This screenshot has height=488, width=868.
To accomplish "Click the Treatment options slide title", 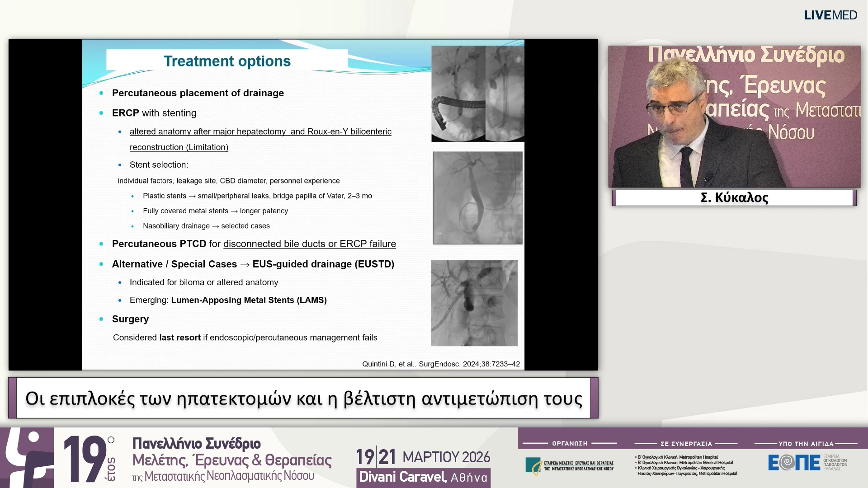I will [x=227, y=61].
